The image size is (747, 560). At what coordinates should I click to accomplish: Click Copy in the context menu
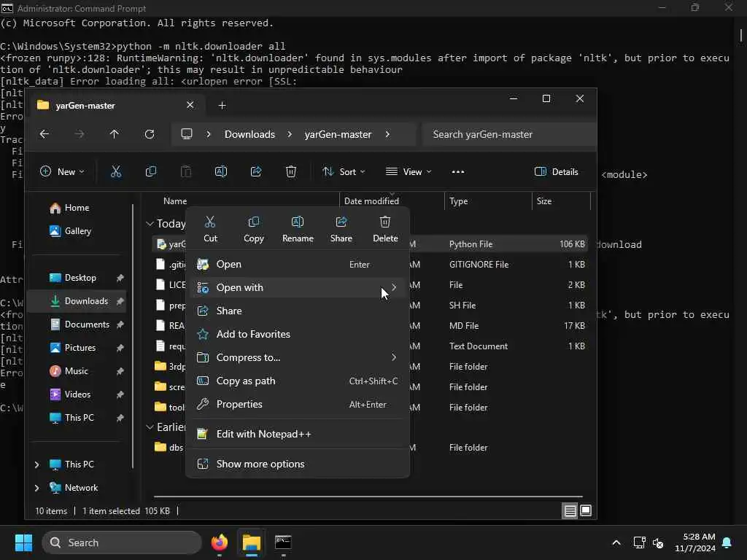pyautogui.click(x=253, y=229)
